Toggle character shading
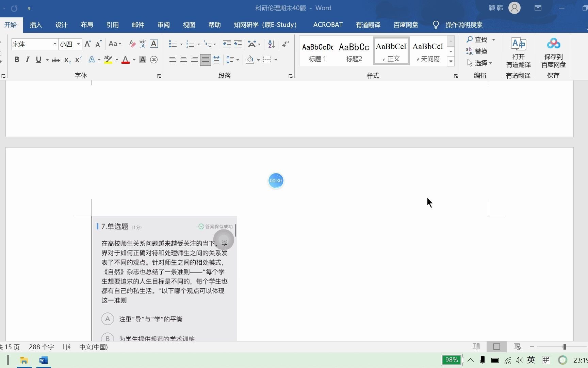The image size is (588, 368). pos(143,60)
